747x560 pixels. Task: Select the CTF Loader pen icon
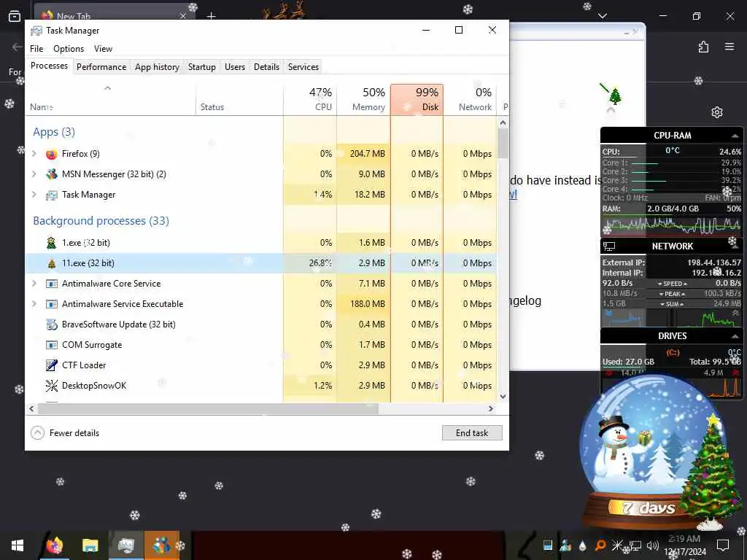click(x=52, y=365)
